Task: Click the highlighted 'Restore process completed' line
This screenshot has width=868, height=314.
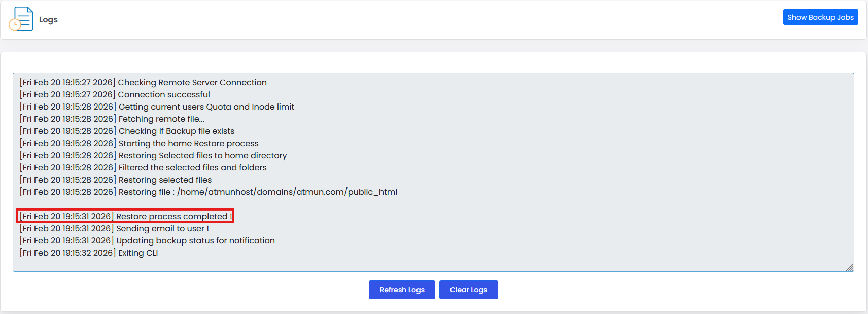Action: point(125,217)
